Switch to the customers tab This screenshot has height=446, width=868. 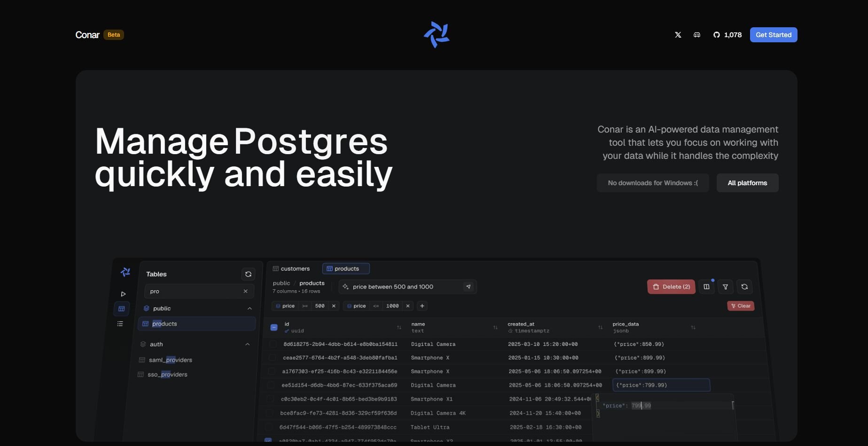pyautogui.click(x=291, y=269)
